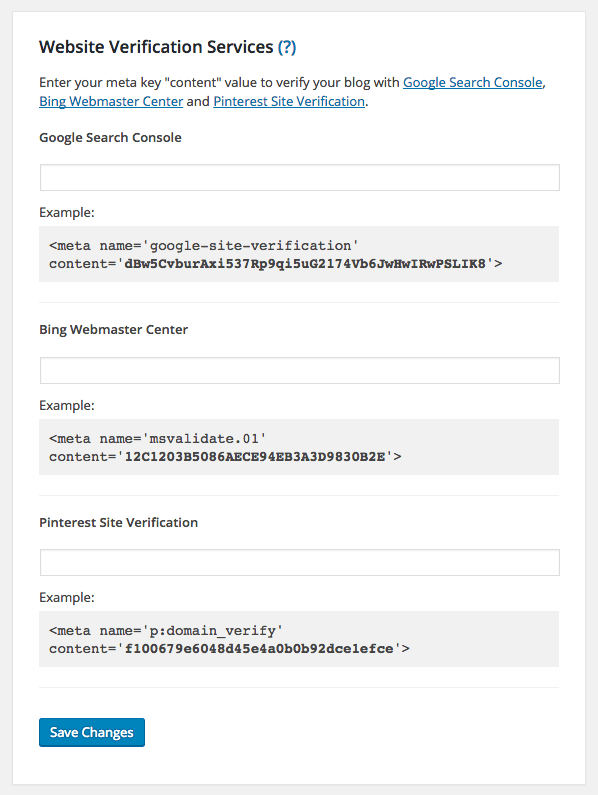Open the Pinterest Site Verification link

point(289,101)
